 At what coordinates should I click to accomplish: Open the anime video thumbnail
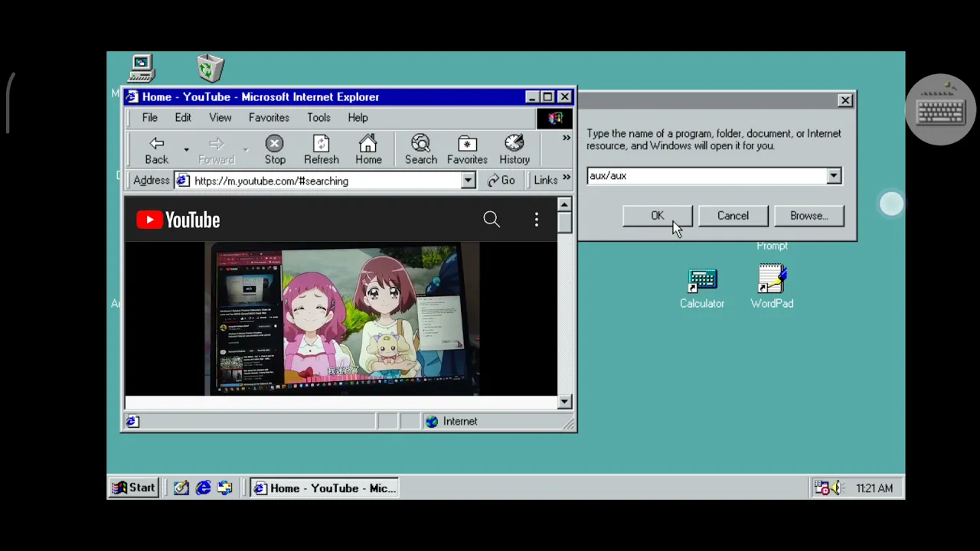pos(342,320)
